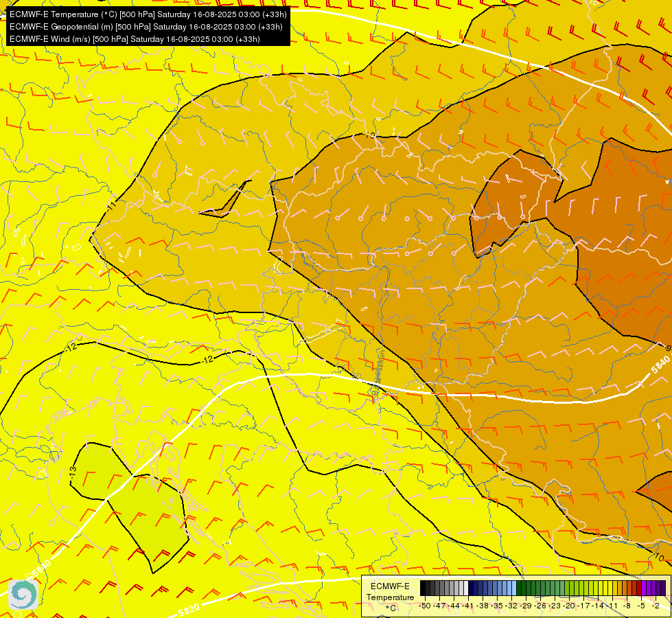The height and width of the screenshot is (618, 672).
Task: Click the legend tick value -47
Action: 440,606
